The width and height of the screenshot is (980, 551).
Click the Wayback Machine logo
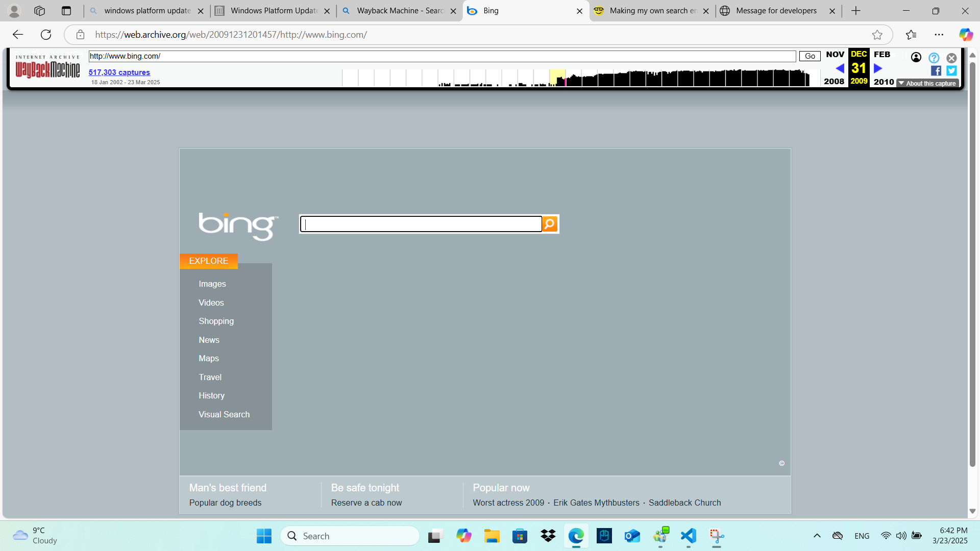click(x=47, y=67)
